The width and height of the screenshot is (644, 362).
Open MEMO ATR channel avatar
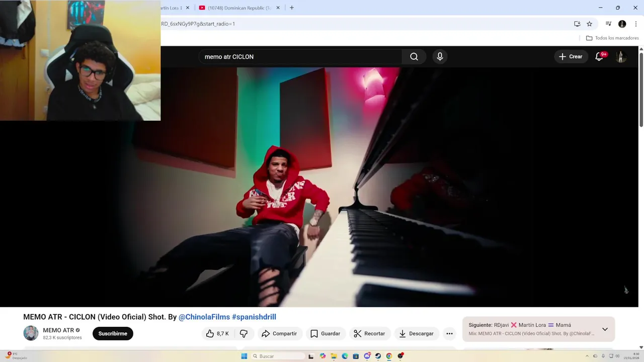tap(31, 333)
